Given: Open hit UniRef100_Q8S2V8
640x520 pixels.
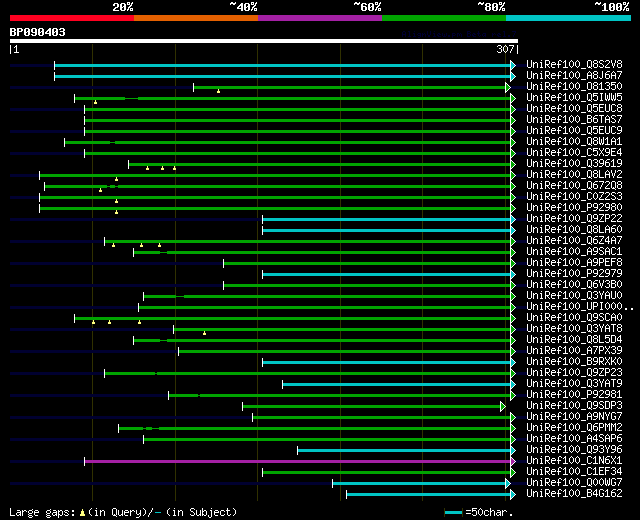Looking at the screenshot, I should [x=574, y=64].
